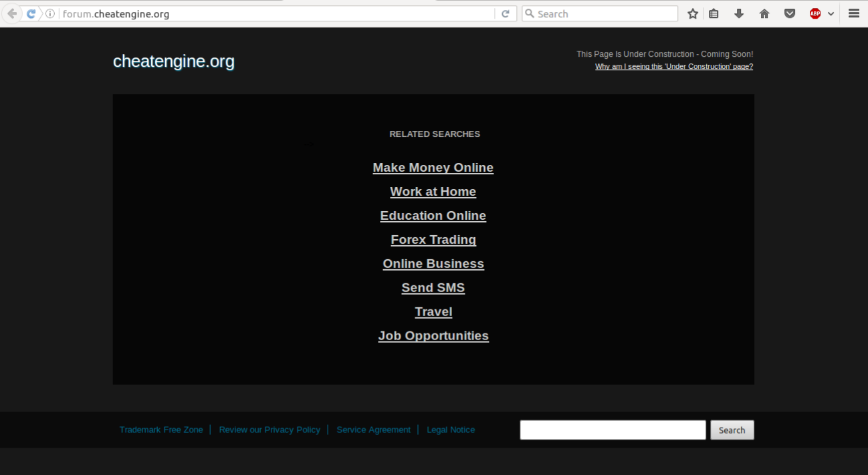Open the Pocket icon in toolbar

coord(790,13)
